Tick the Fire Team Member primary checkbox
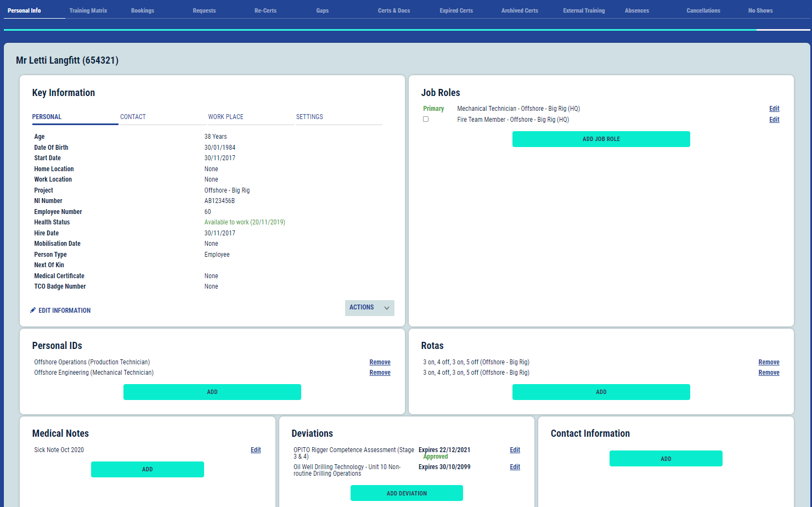Viewport: 812px width, 507px height. (x=426, y=119)
